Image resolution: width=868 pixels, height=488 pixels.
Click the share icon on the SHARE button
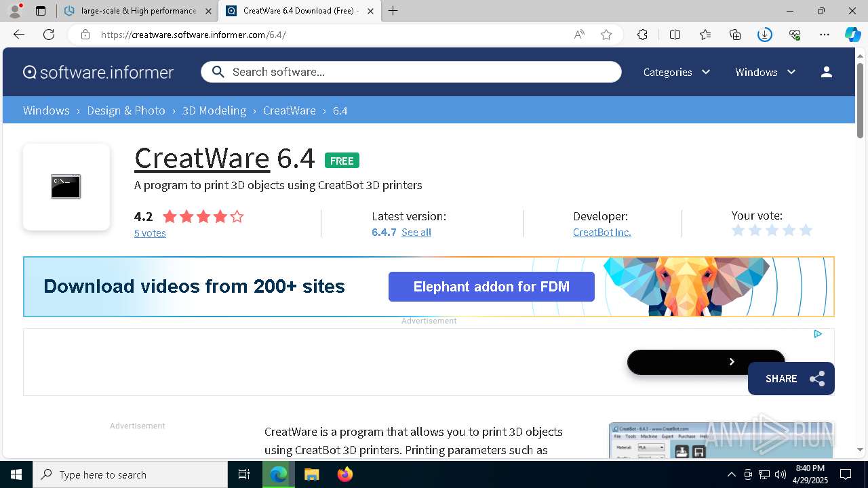817,379
